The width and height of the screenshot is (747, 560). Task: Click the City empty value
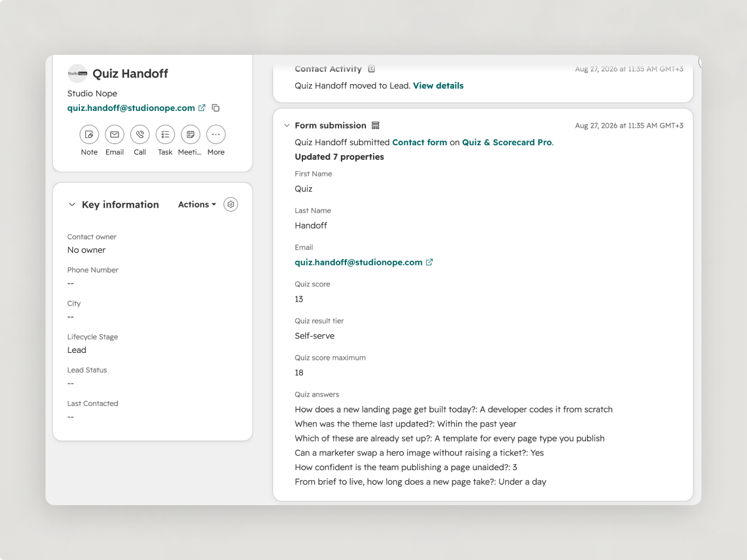[71, 317]
